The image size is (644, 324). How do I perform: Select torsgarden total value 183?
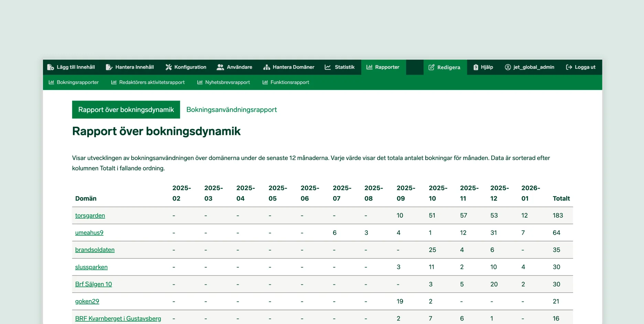[558, 216]
